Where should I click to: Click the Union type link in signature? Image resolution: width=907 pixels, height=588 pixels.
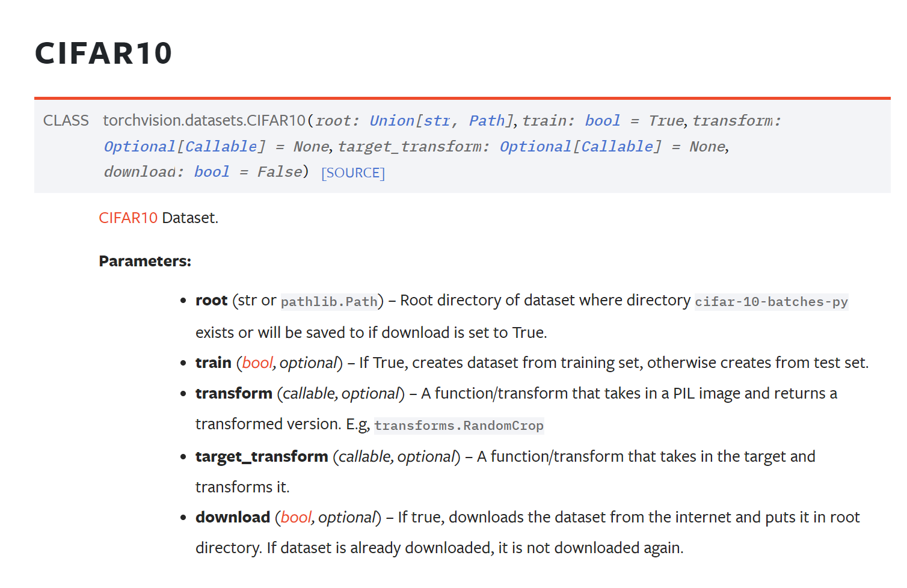click(392, 121)
